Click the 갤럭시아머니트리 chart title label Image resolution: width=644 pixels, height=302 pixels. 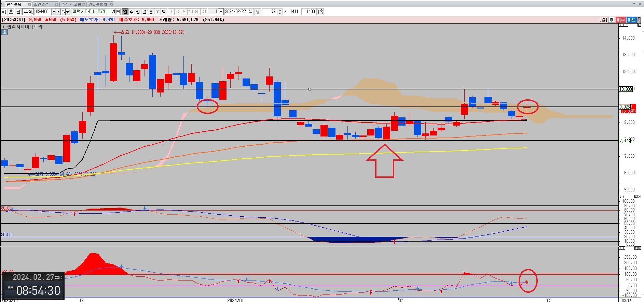[x=25, y=27]
